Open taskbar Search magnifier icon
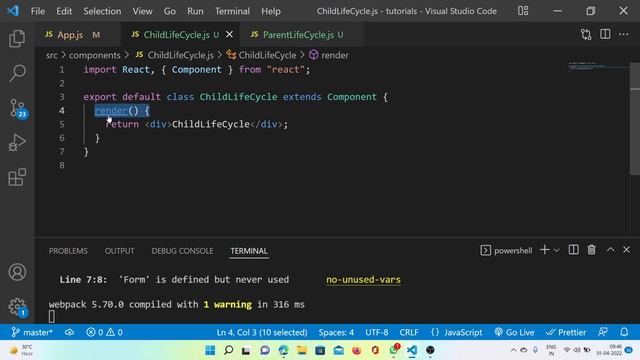The width and height of the screenshot is (640, 360). coord(229,350)
